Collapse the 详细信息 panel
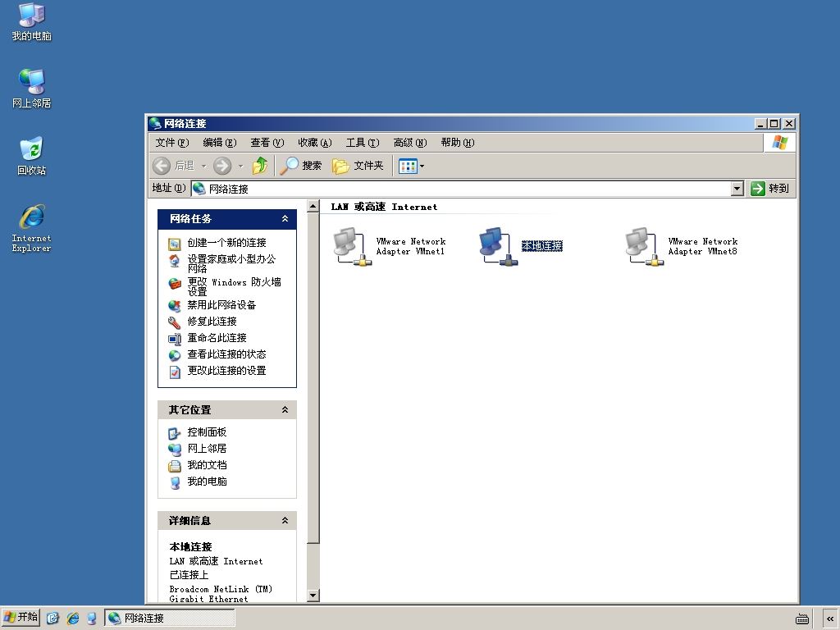This screenshot has width=840, height=630. 285,520
